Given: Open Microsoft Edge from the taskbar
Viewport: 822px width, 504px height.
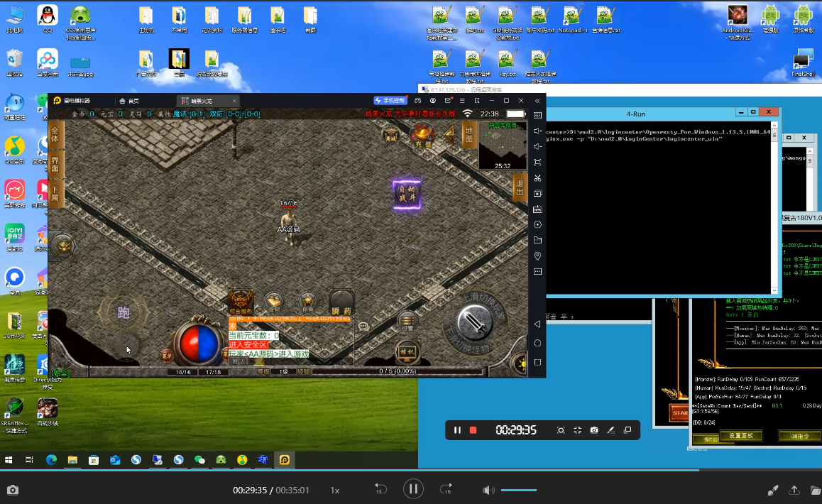Looking at the screenshot, I should tap(51, 460).
